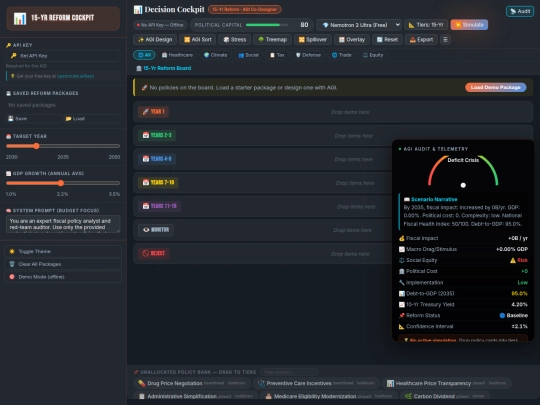The height and width of the screenshot is (405, 540).
Task: Filter policies by Healthcare
Action: 177,55
